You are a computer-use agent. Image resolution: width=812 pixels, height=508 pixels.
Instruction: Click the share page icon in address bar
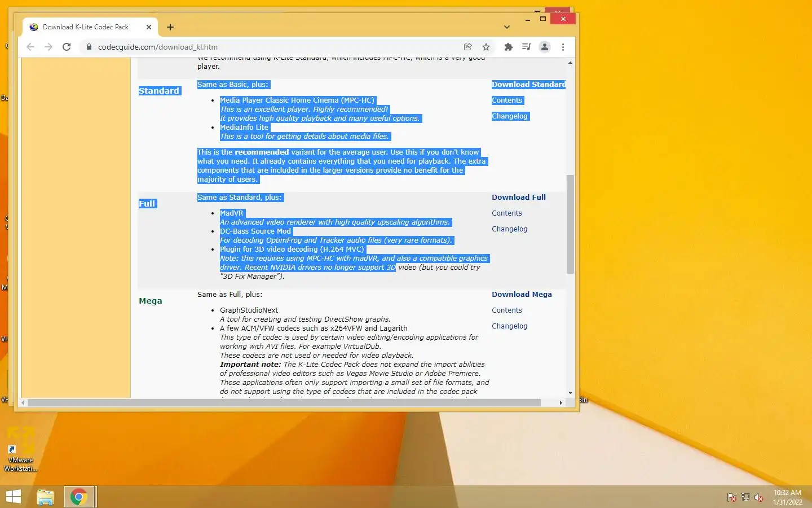(467, 47)
